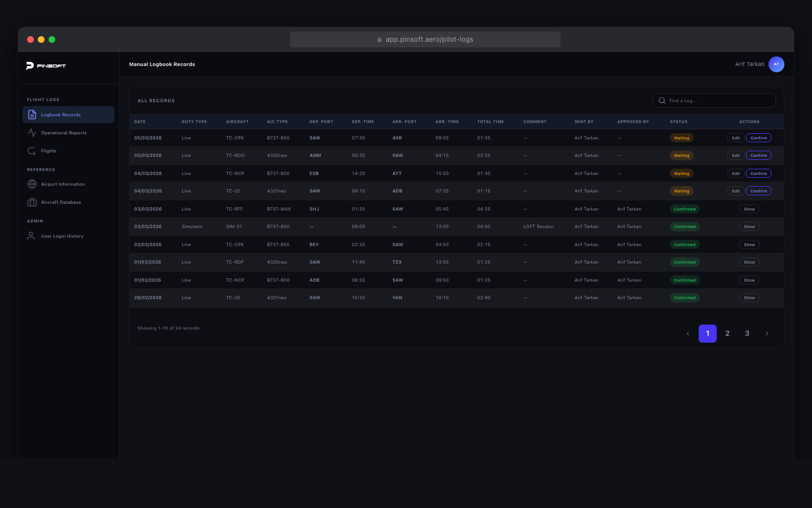Go to previous page using left chevron
The width and height of the screenshot is (812, 508).
[x=688, y=334]
